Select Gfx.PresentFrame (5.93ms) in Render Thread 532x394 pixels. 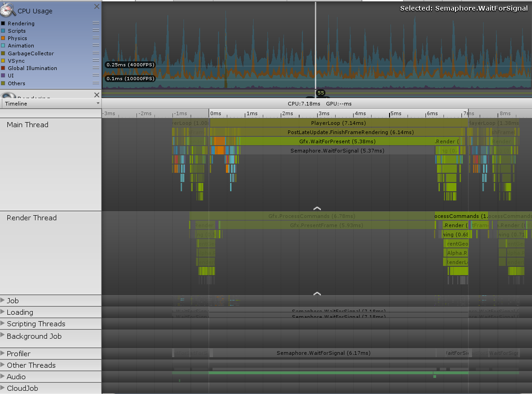click(326, 225)
